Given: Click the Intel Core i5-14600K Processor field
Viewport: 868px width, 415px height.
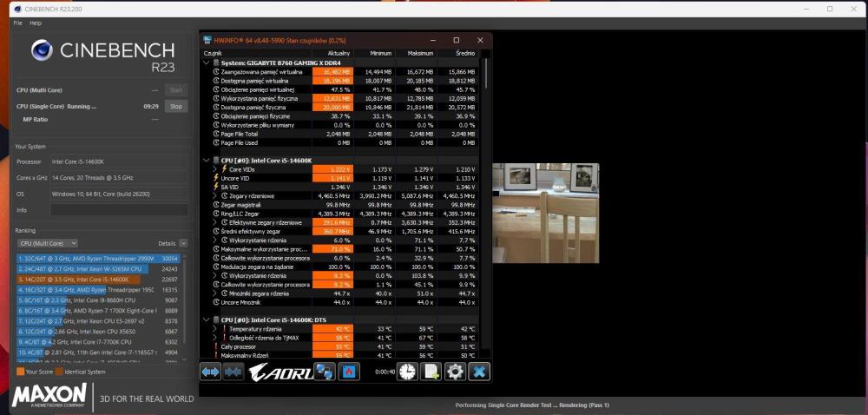Looking at the screenshot, I should 119,162.
